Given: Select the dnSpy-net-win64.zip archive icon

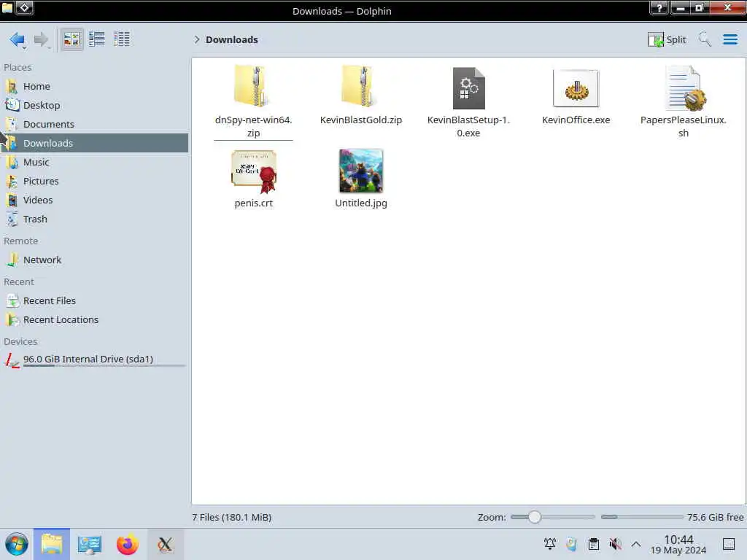Looking at the screenshot, I should click(253, 86).
